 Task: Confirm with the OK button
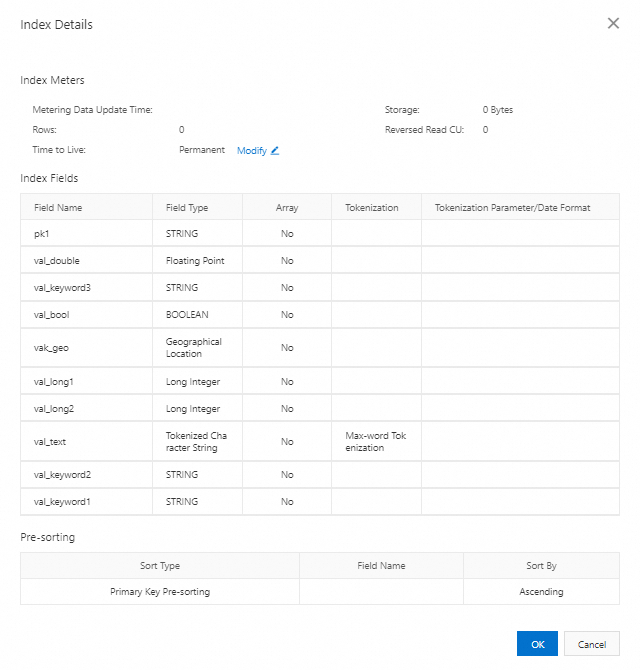[537, 644]
